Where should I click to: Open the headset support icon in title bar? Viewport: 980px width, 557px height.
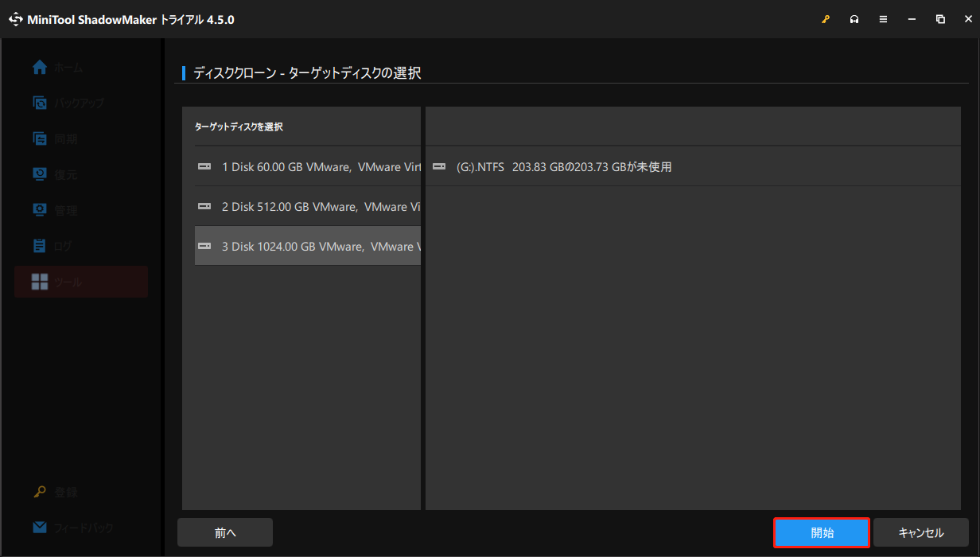pyautogui.click(x=854, y=19)
